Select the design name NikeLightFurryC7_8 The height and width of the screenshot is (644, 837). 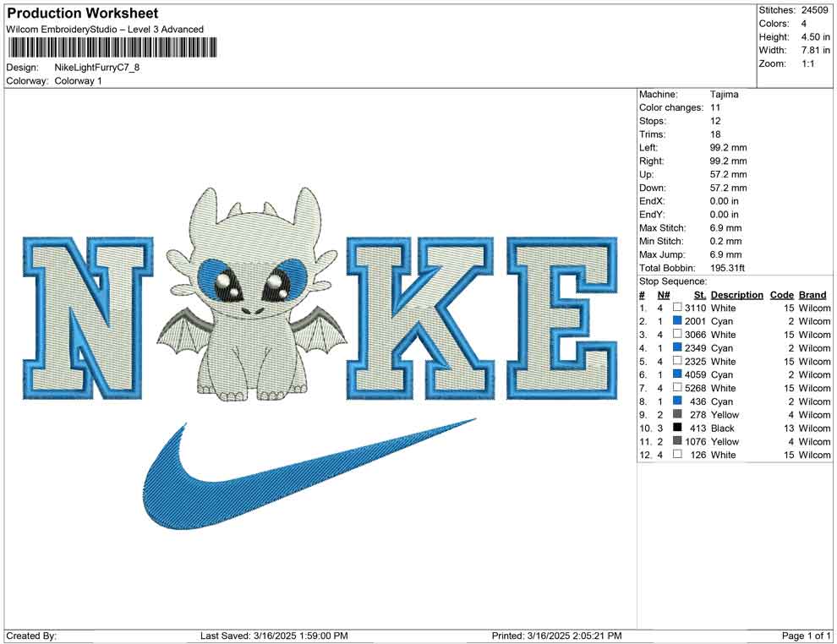97,68
